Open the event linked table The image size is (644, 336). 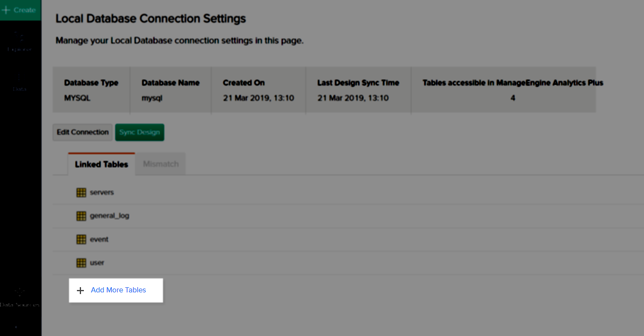pos(99,239)
